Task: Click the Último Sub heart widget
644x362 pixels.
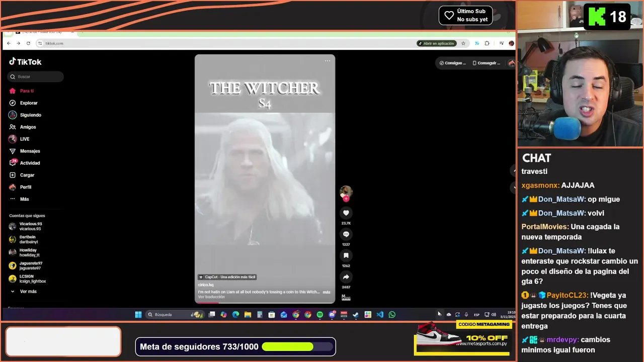Action: [465, 15]
